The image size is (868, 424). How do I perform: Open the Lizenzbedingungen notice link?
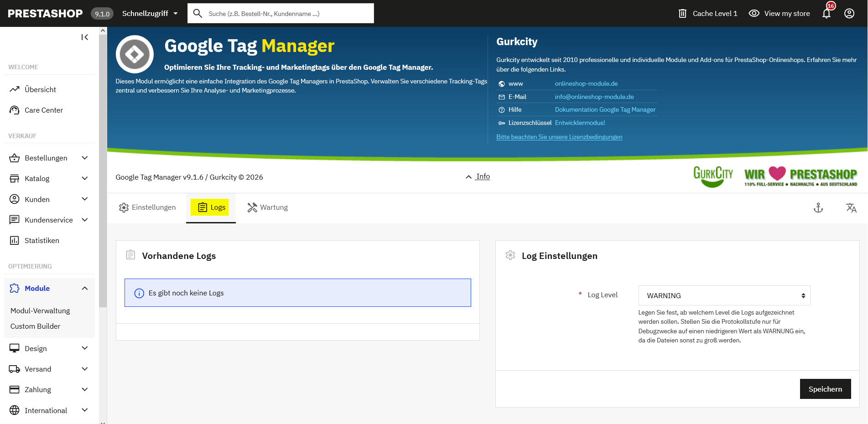point(559,137)
